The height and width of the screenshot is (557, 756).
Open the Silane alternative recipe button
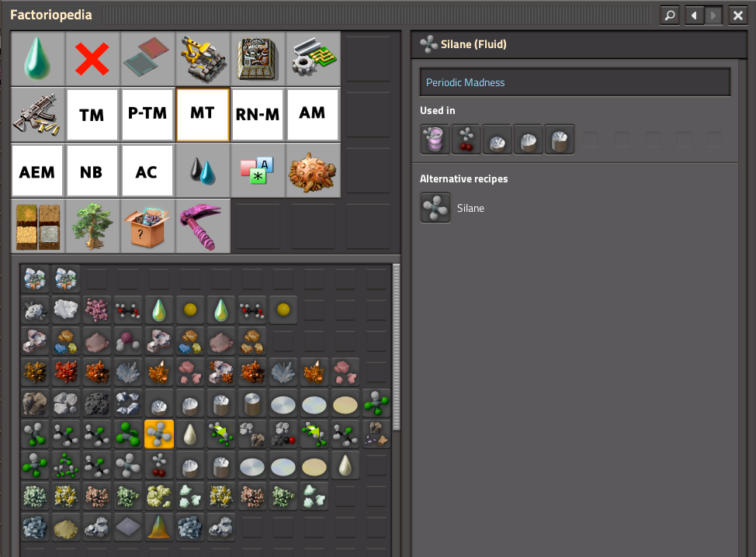click(435, 208)
